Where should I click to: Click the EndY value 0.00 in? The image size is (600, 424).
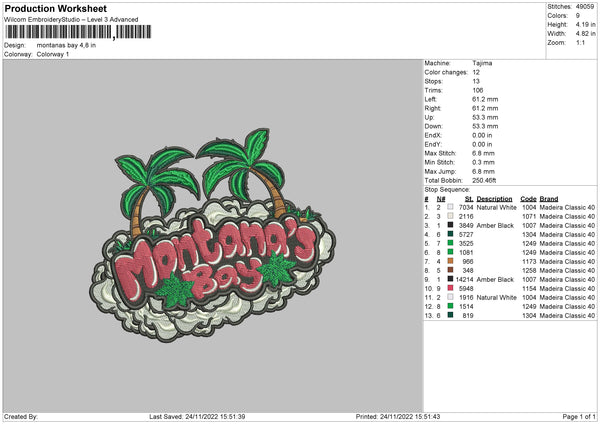(482, 144)
